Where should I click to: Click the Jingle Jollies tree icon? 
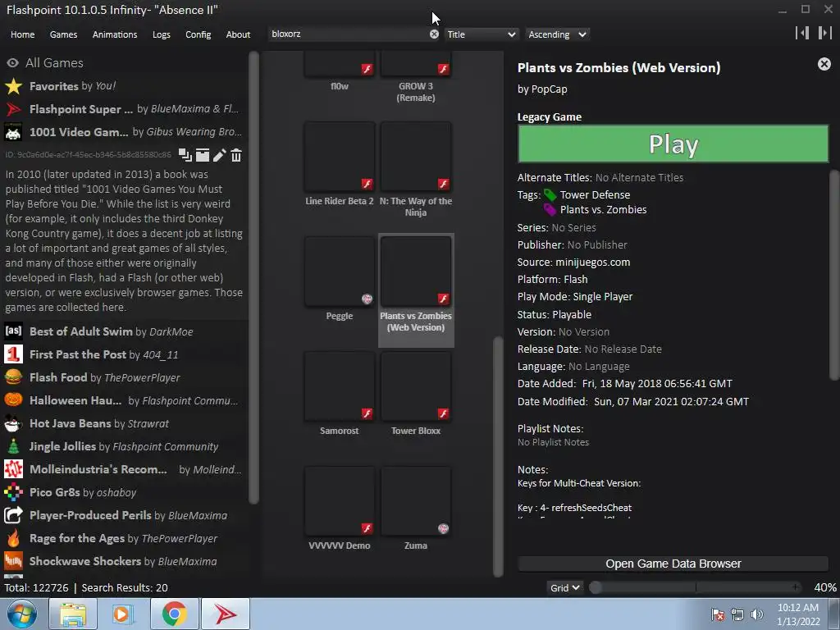[13, 446]
